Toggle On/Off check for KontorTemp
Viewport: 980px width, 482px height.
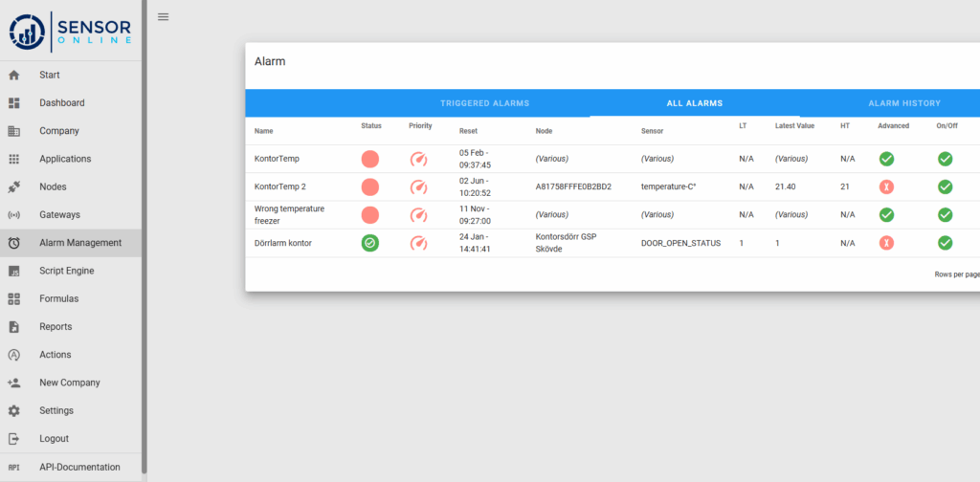(945, 159)
